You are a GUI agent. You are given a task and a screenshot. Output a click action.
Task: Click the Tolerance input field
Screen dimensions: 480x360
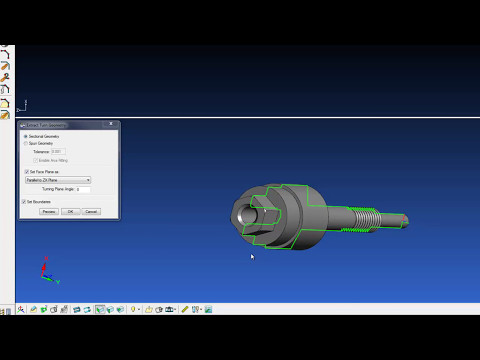[58, 152]
